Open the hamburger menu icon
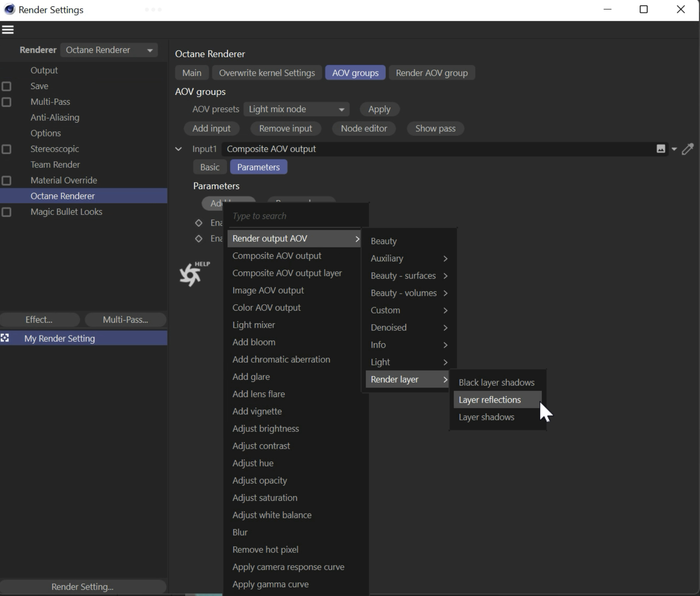Screen dimensions: 700x596 click(8, 30)
